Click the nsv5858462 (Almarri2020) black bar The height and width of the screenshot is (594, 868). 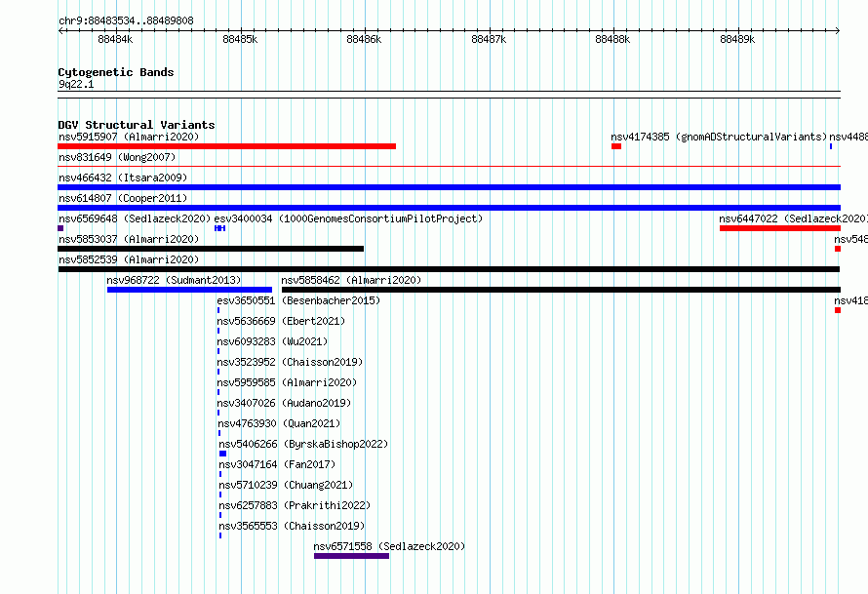tap(562, 290)
